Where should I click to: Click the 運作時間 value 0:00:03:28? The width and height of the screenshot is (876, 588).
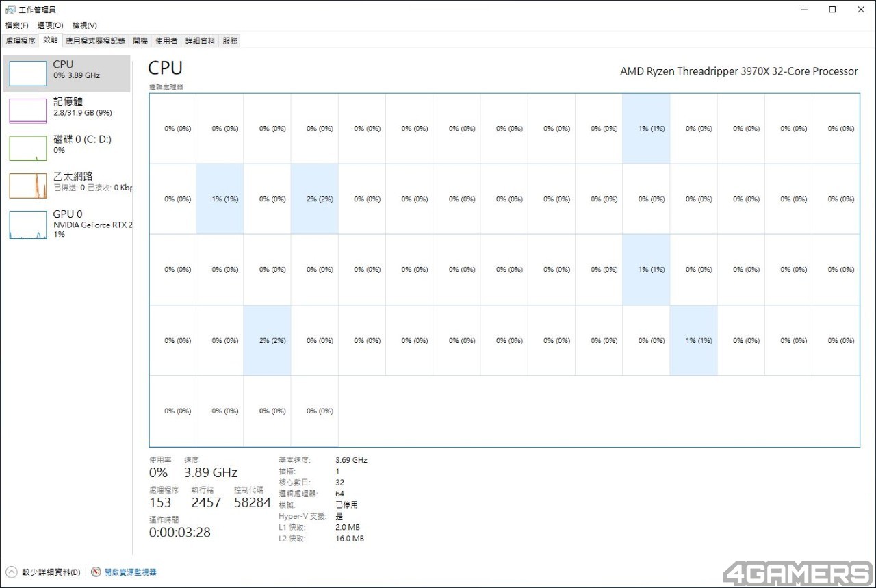pos(180,533)
